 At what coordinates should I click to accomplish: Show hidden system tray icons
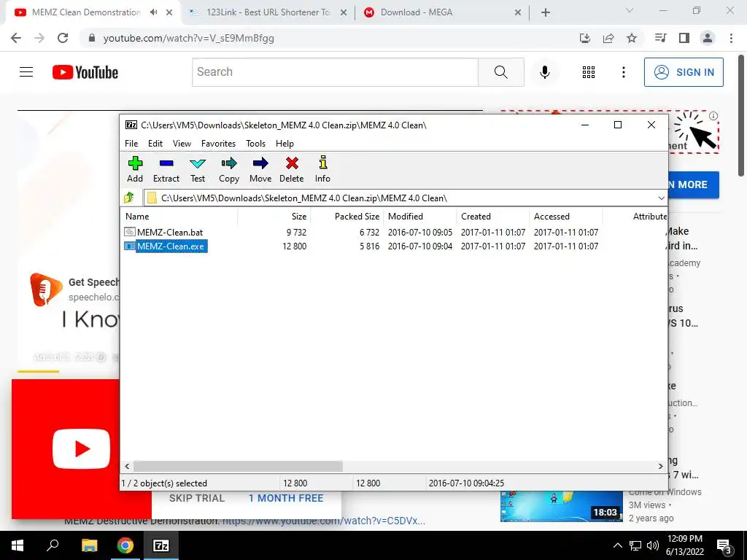point(617,545)
